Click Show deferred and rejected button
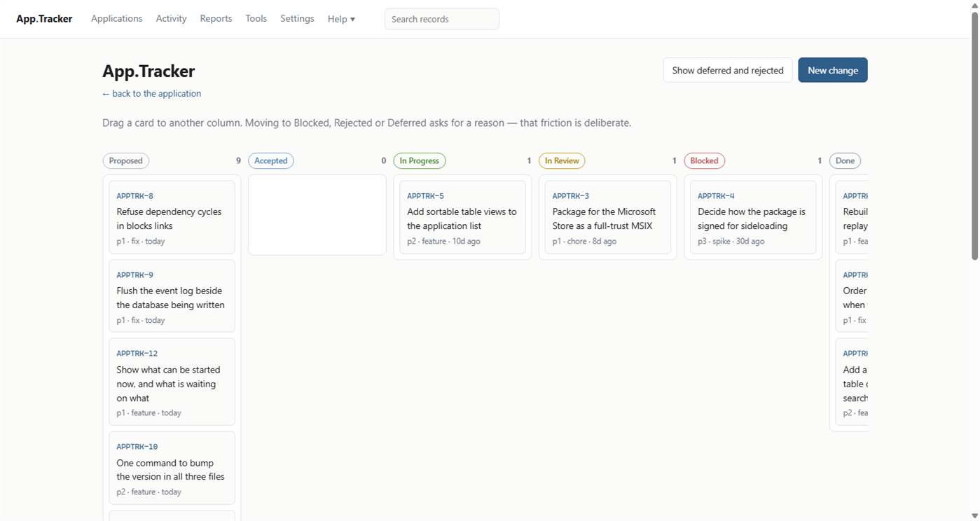 click(727, 70)
